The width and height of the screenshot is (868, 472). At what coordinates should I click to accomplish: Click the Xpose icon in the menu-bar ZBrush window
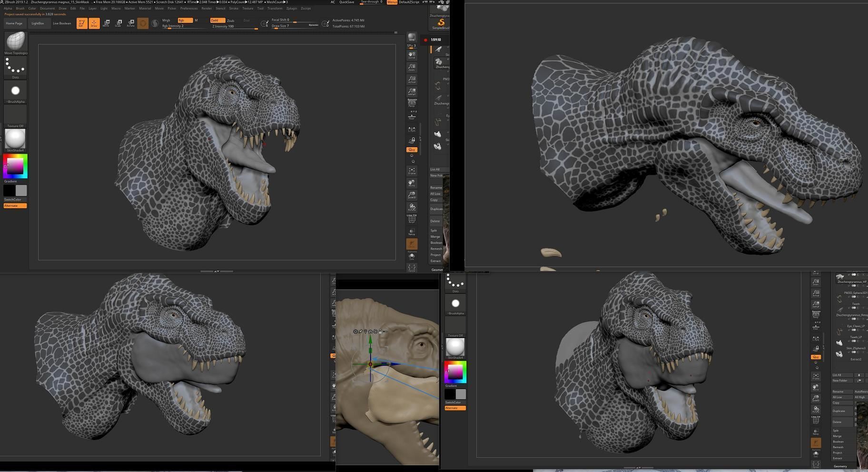pyautogui.click(x=412, y=268)
